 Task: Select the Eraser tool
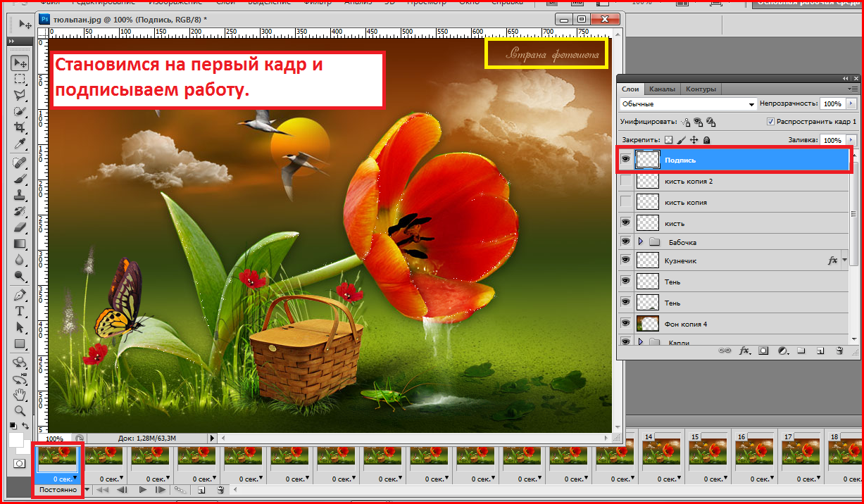coord(20,227)
